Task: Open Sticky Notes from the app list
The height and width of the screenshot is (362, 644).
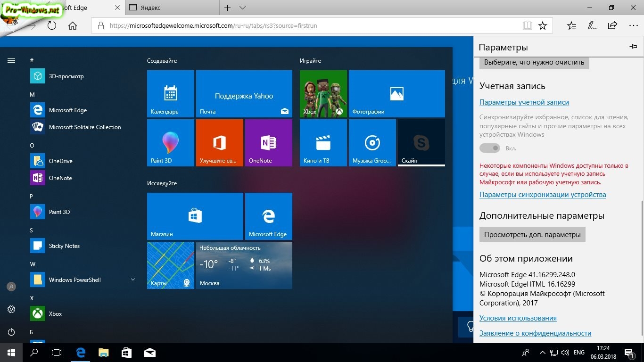Action: click(x=83, y=246)
